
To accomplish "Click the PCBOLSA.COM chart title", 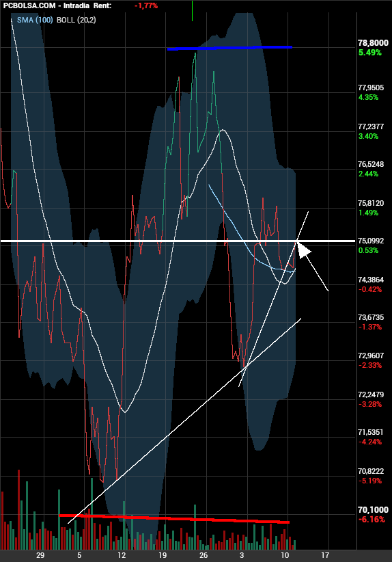I will tap(29, 5).
